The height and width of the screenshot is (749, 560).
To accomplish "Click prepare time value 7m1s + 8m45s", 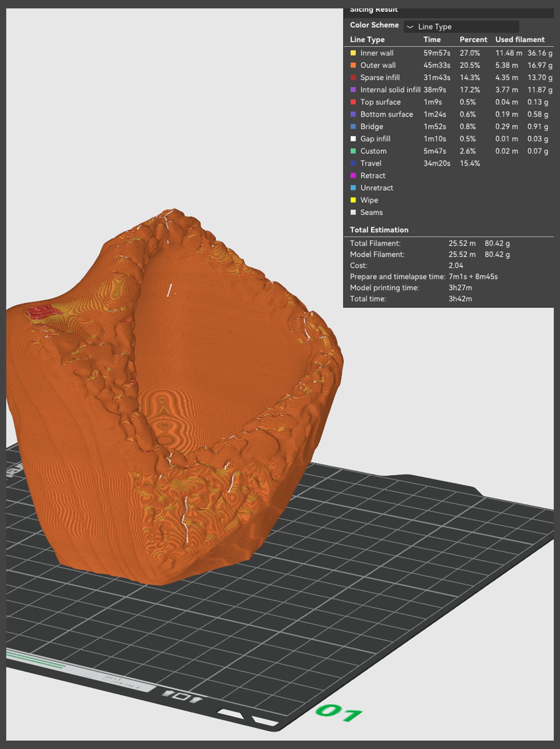I will tap(473, 276).
